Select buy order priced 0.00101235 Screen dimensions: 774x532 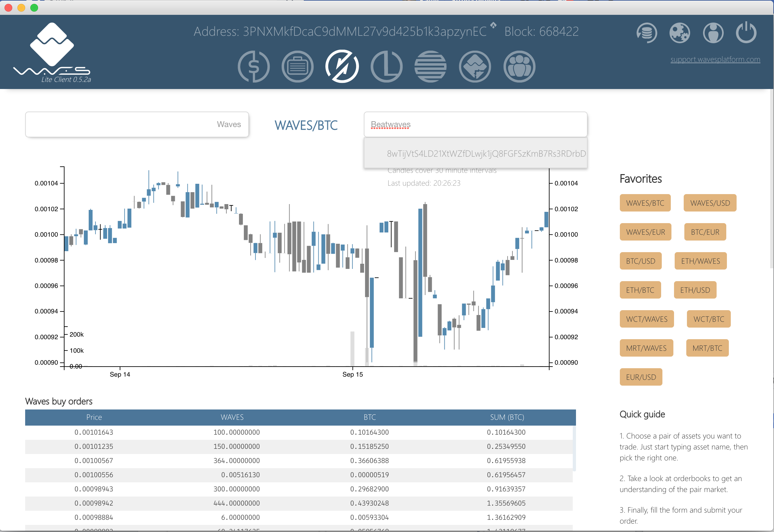[x=299, y=447]
